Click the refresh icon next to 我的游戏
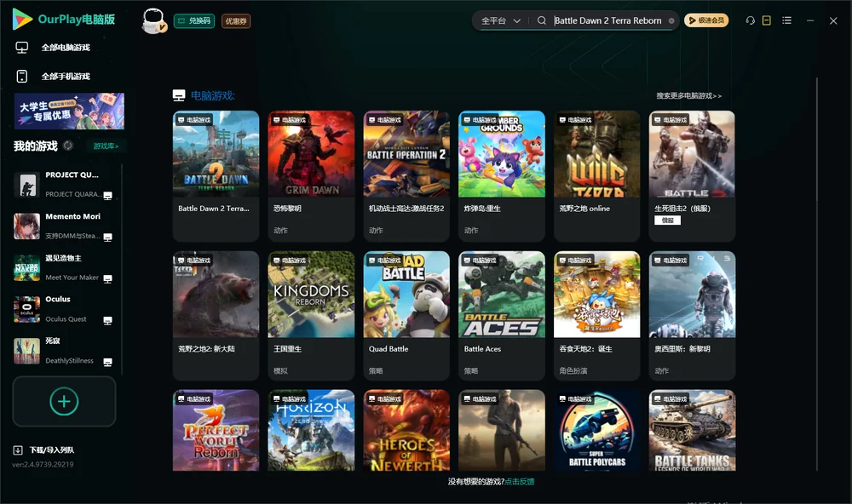 coord(68,146)
